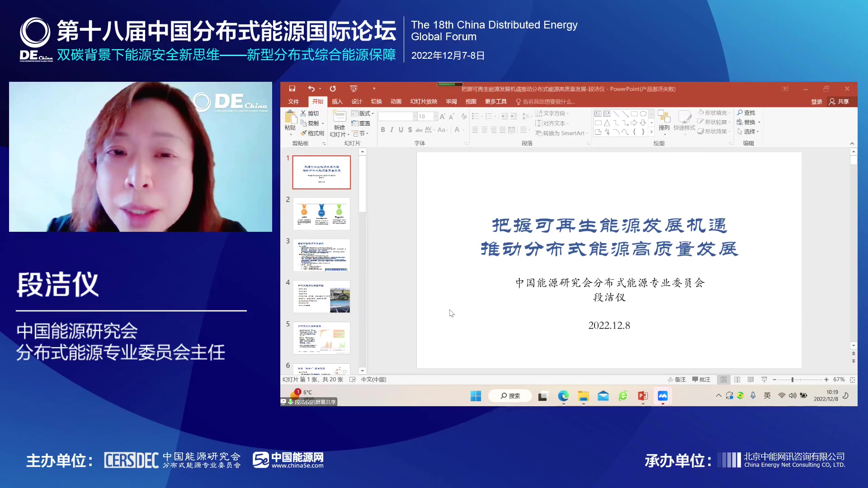The width and height of the screenshot is (868, 488).
Task: Collapse the ribbon using the chevron arrow
Action: (852, 143)
